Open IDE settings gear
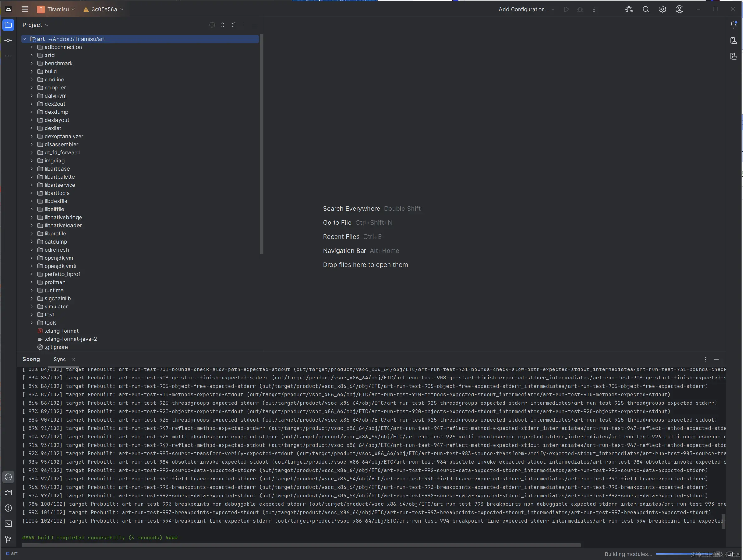Image resolution: width=743 pixels, height=560 pixels. tap(663, 9)
